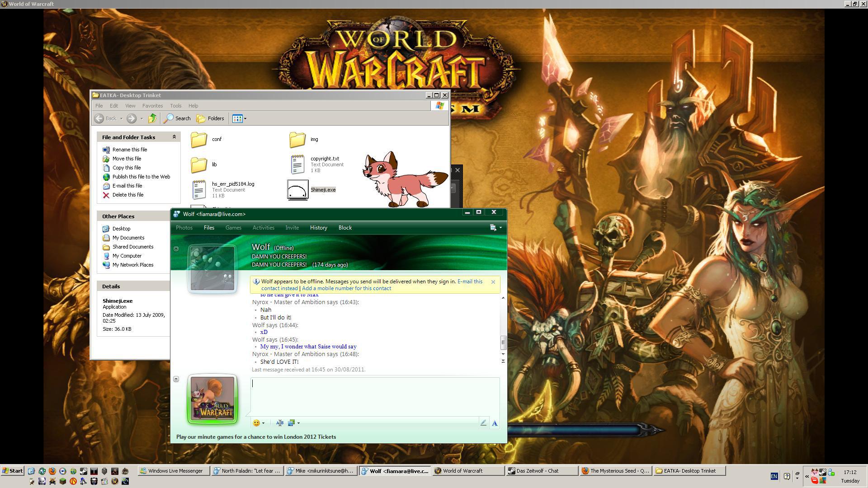Select the conf folder

click(206, 139)
